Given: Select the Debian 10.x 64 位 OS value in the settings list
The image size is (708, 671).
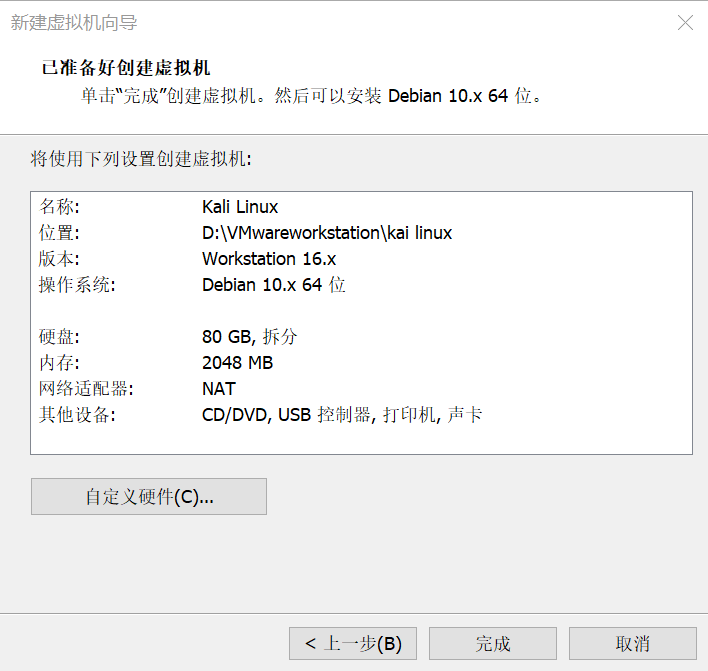Looking at the screenshot, I should tap(274, 285).
